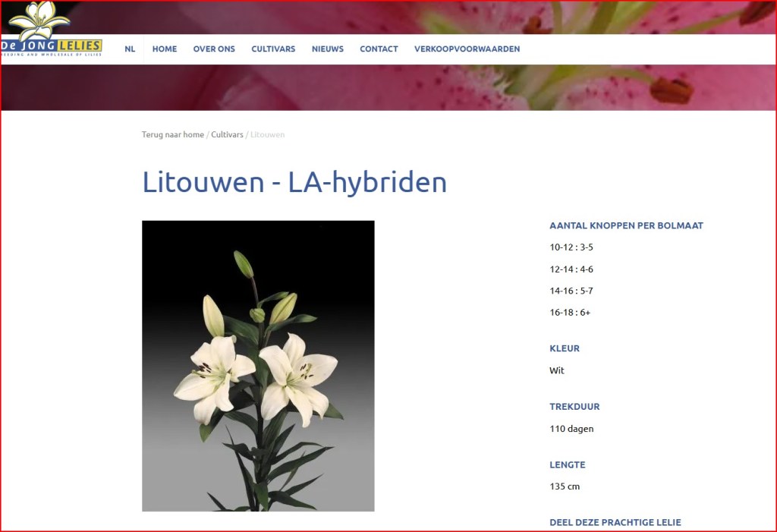The image size is (777, 532).
Task: Open the NIEUWS menu item
Action: (x=327, y=49)
